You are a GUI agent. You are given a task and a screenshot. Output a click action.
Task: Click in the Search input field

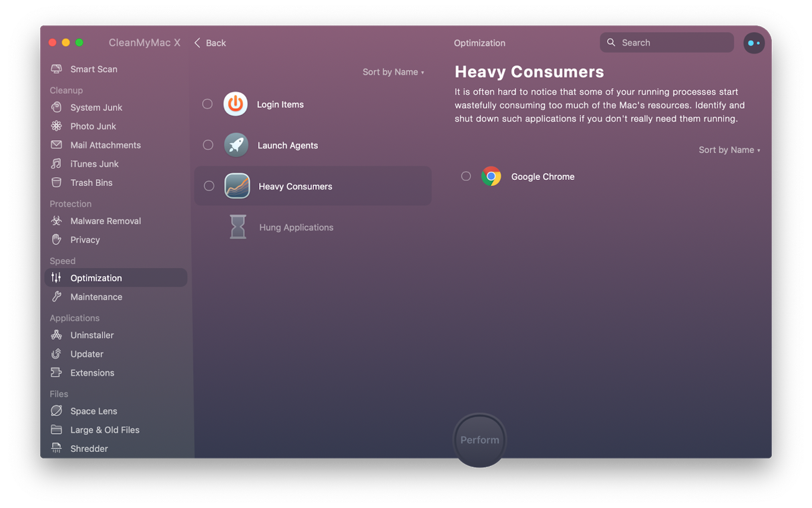pyautogui.click(x=666, y=42)
